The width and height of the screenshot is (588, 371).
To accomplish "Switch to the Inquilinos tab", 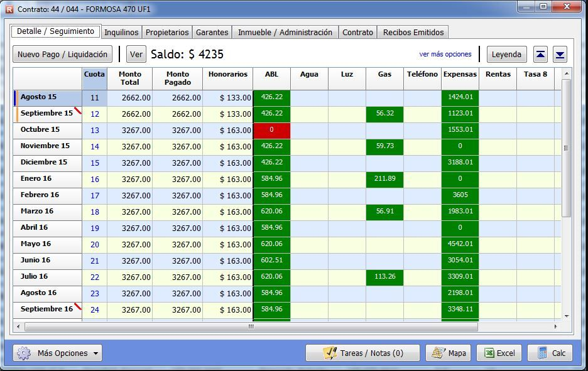I will (x=121, y=32).
